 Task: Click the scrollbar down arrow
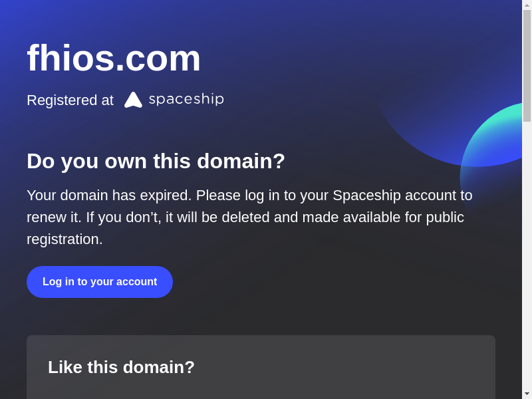tap(527, 394)
